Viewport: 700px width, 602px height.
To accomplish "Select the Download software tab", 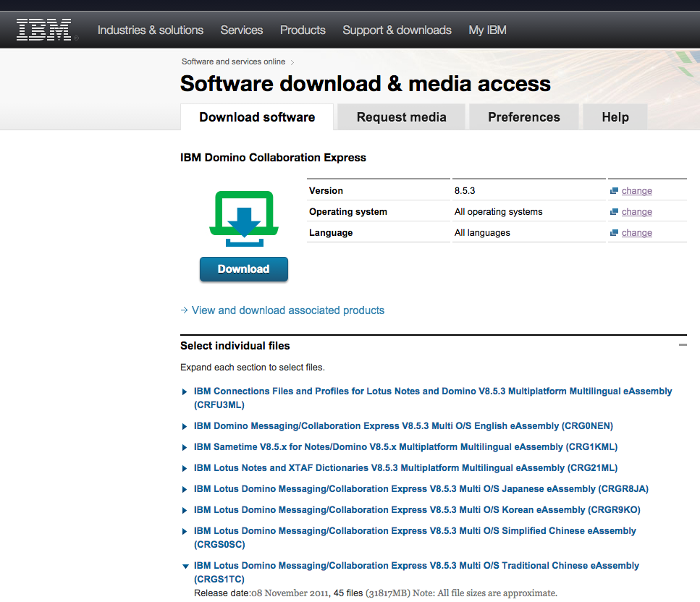I will 257,117.
